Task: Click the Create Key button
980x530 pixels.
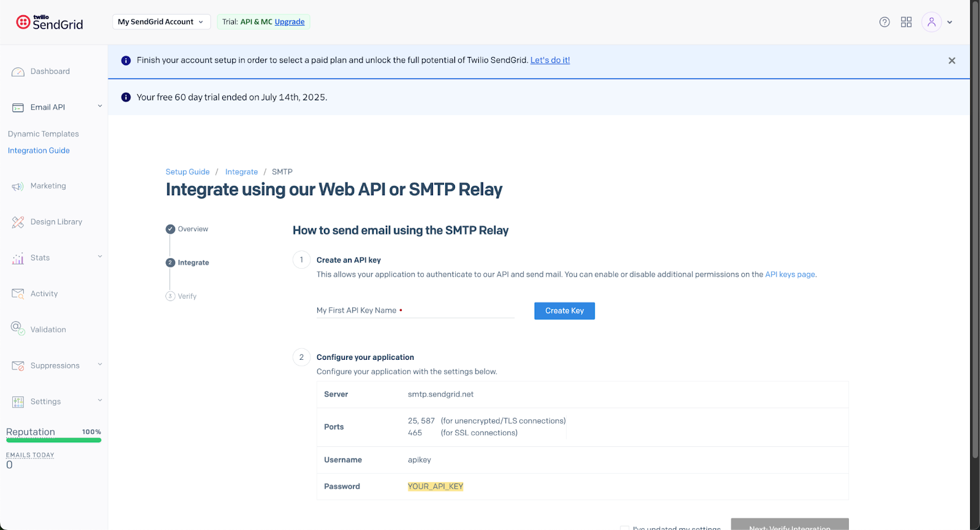Action: pos(565,311)
